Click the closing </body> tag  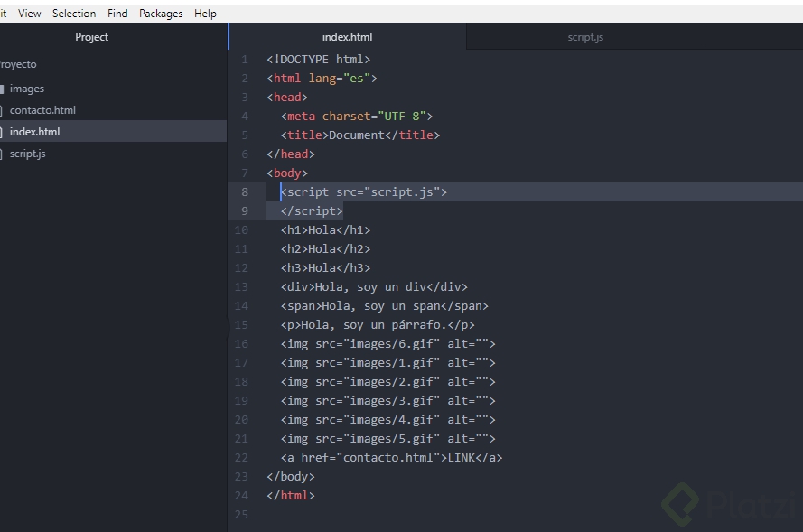[291, 476]
